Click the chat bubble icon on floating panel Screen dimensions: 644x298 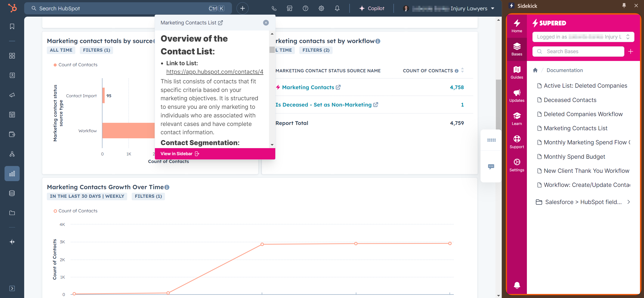pyautogui.click(x=491, y=167)
